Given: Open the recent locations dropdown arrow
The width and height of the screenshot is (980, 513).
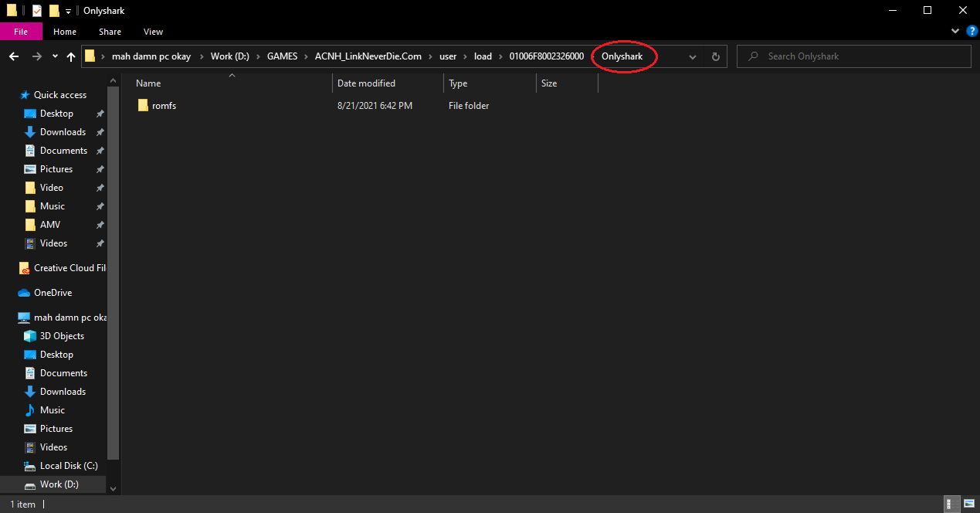Looking at the screenshot, I should (x=55, y=56).
